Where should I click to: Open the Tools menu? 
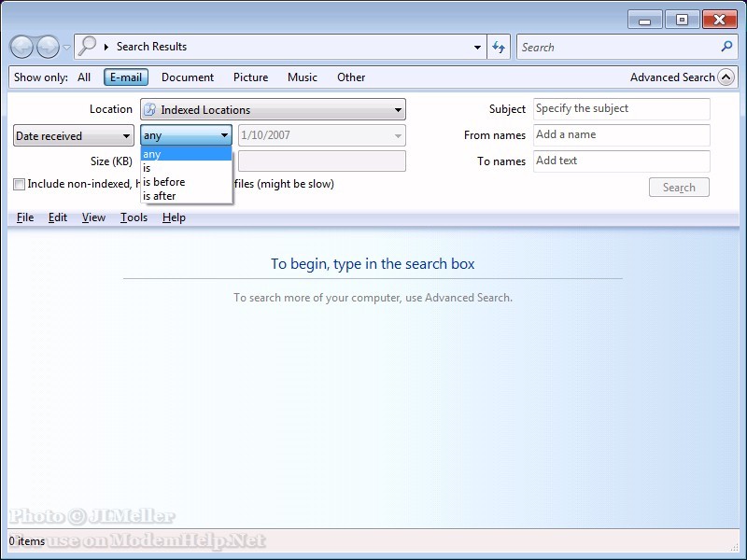pyautogui.click(x=134, y=217)
